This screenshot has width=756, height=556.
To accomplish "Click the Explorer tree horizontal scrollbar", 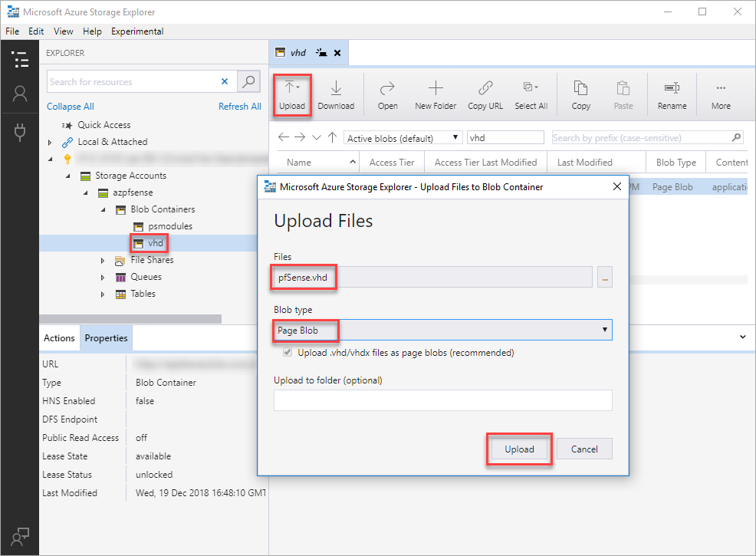I will coord(130,319).
